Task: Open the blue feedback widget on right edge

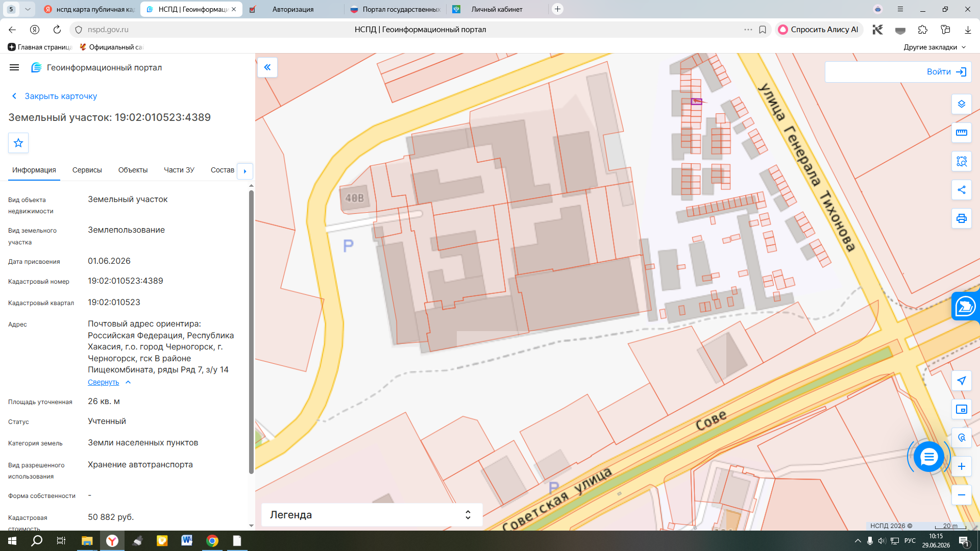Action: 966,307
